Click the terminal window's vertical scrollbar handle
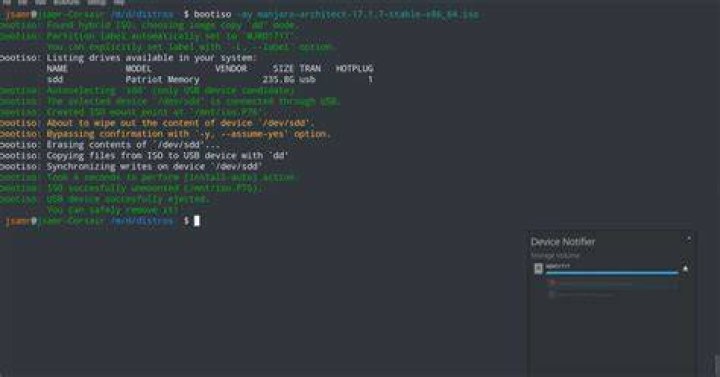Viewport: 720px width, 377px height. [x=716, y=365]
